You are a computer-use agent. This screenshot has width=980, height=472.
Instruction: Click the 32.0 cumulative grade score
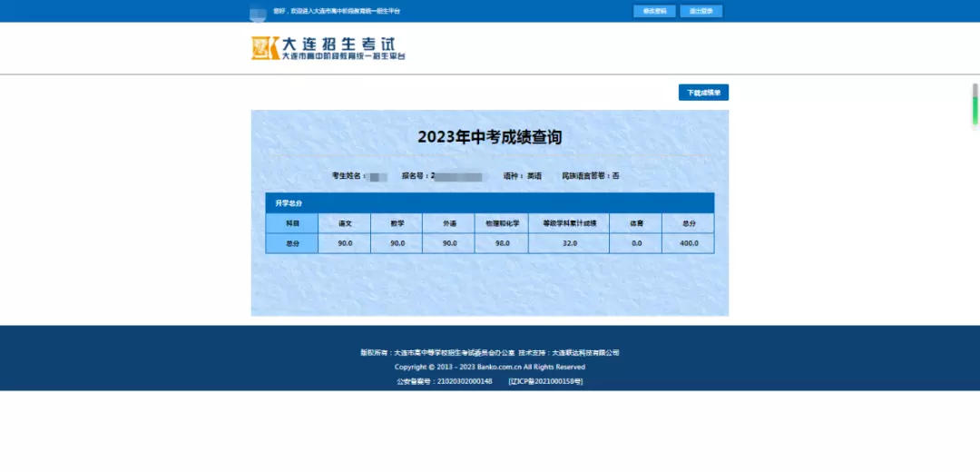[x=569, y=243]
